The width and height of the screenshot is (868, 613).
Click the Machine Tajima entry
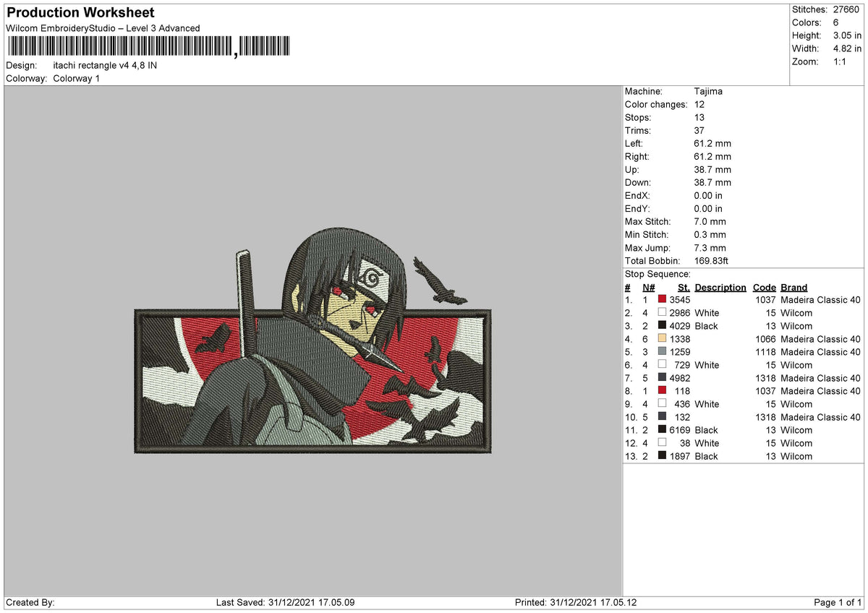[x=707, y=91]
